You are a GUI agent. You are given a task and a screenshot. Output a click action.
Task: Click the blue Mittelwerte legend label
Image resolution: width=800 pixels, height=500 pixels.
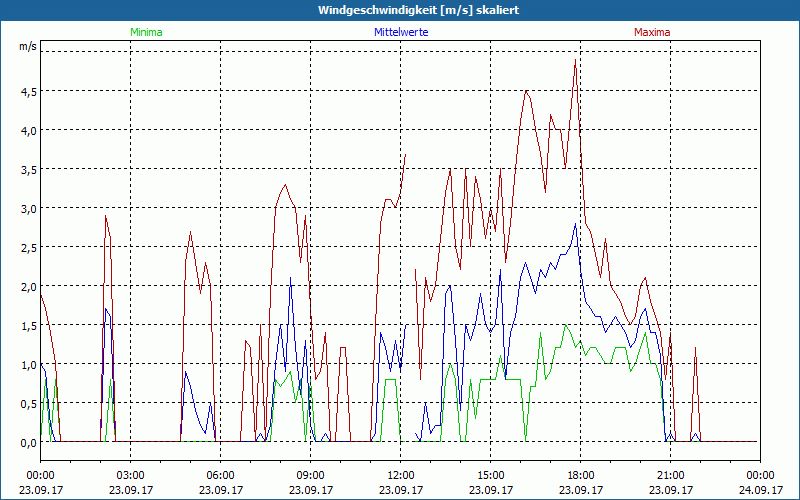(x=401, y=32)
